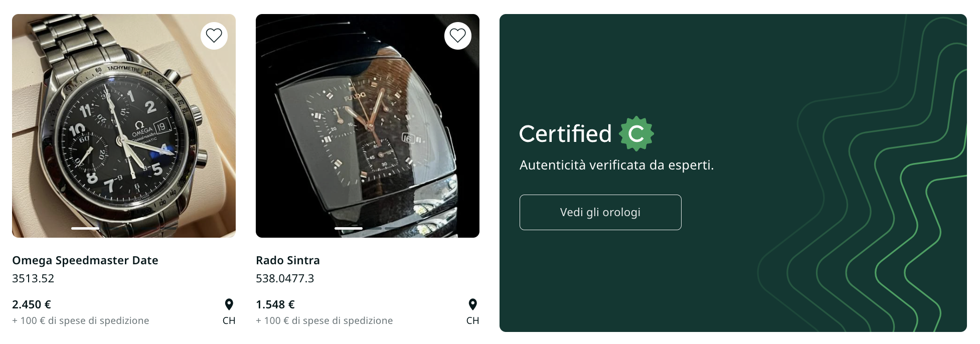This screenshot has width=980, height=344.
Task: Select the first slide indicator on the Omega photo
Action: click(85, 228)
